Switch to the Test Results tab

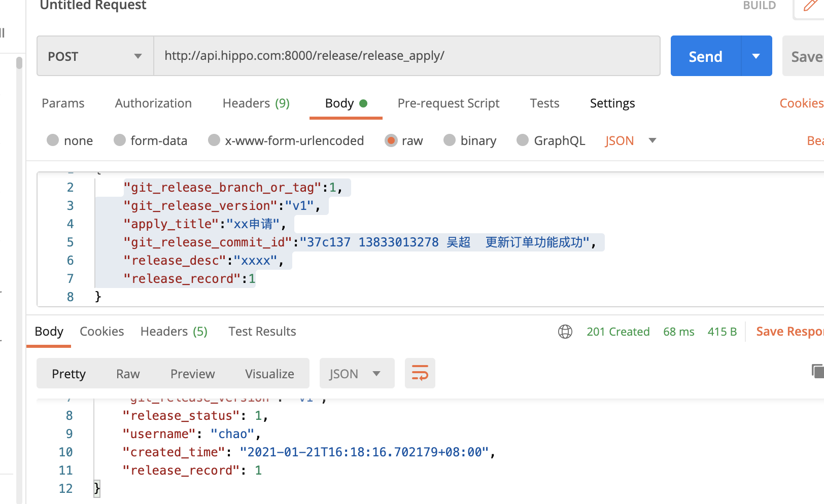262,332
